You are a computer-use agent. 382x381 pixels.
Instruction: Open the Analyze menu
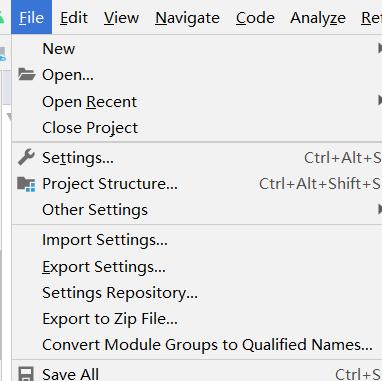pos(318,18)
